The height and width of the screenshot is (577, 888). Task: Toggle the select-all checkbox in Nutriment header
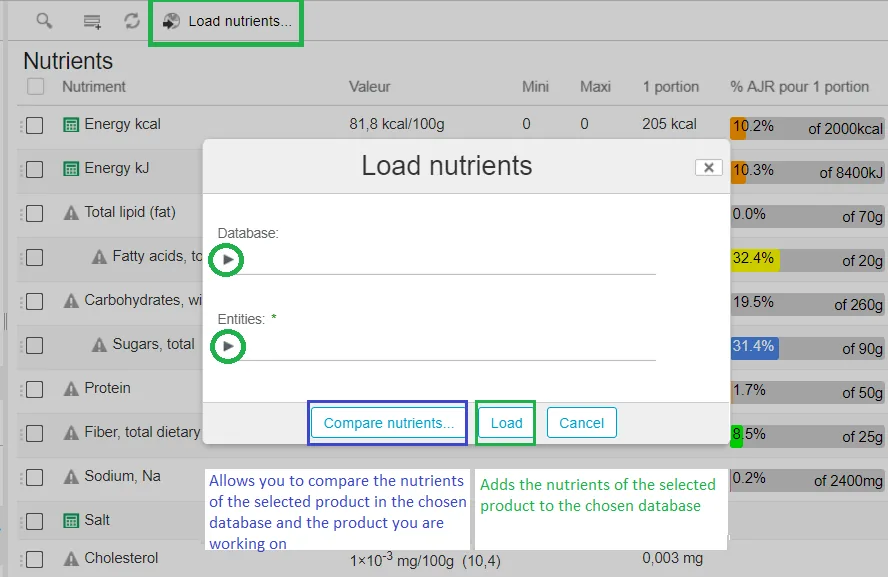tap(36, 87)
